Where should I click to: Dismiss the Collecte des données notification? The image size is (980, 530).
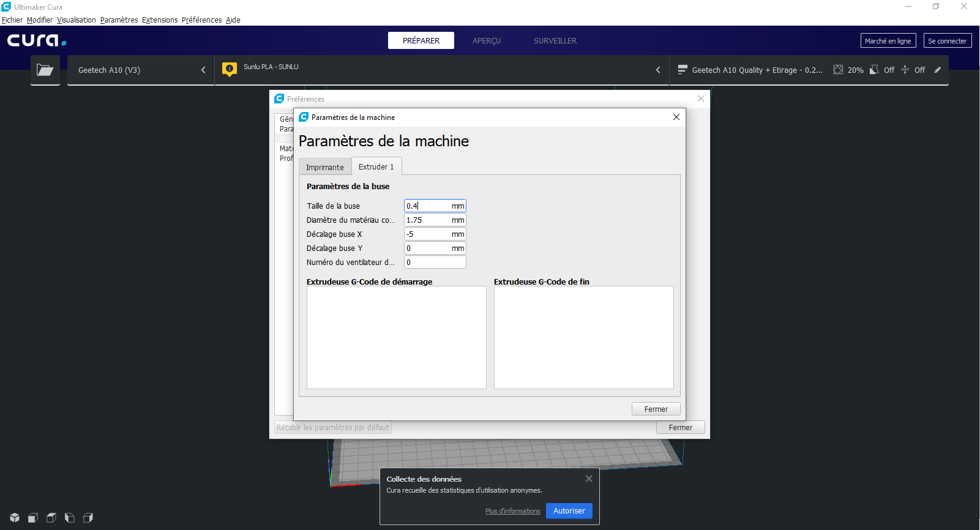coord(589,479)
